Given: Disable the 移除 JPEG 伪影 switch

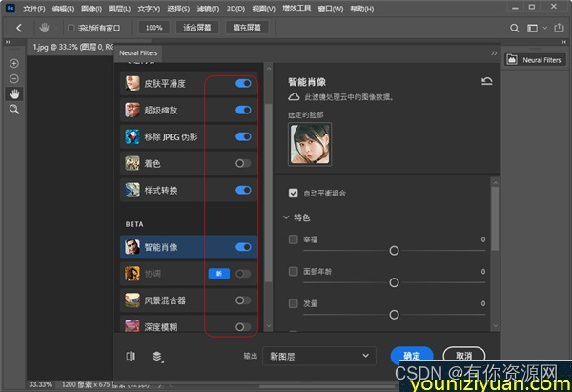Looking at the screenshot, I should pos(243,137).
